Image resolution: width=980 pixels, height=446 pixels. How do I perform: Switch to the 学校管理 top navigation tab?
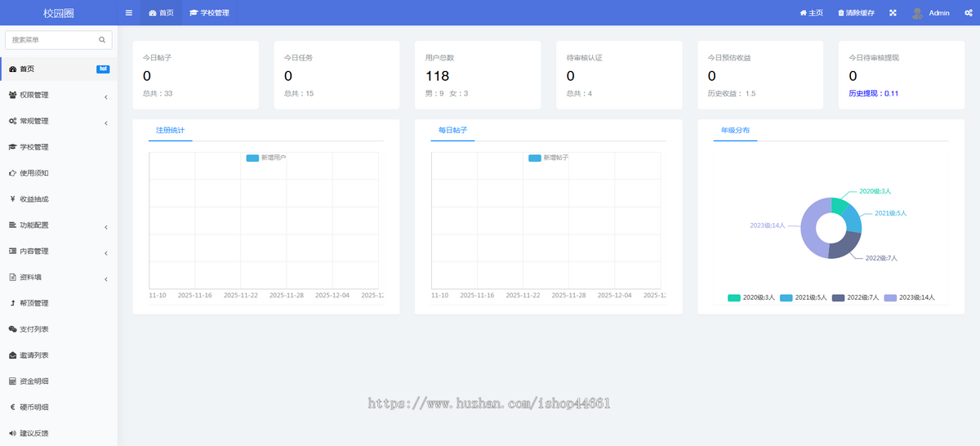209,13
